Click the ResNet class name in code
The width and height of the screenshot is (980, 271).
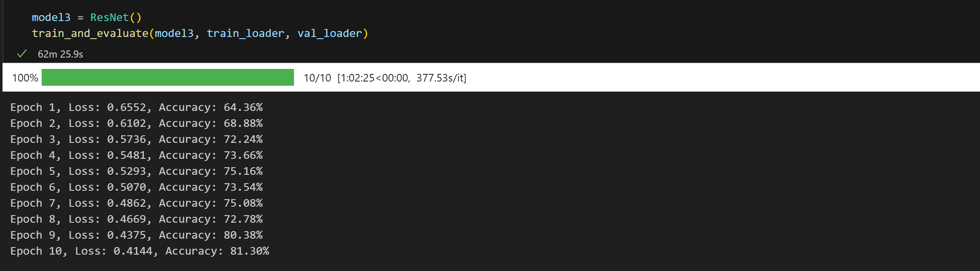tap(109, 17)
